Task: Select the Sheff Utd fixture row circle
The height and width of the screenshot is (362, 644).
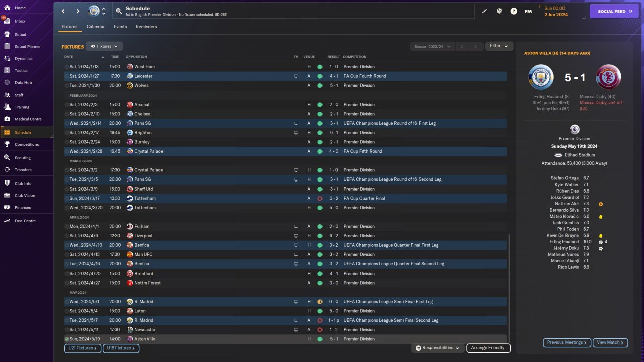Action: click(67, 189)
